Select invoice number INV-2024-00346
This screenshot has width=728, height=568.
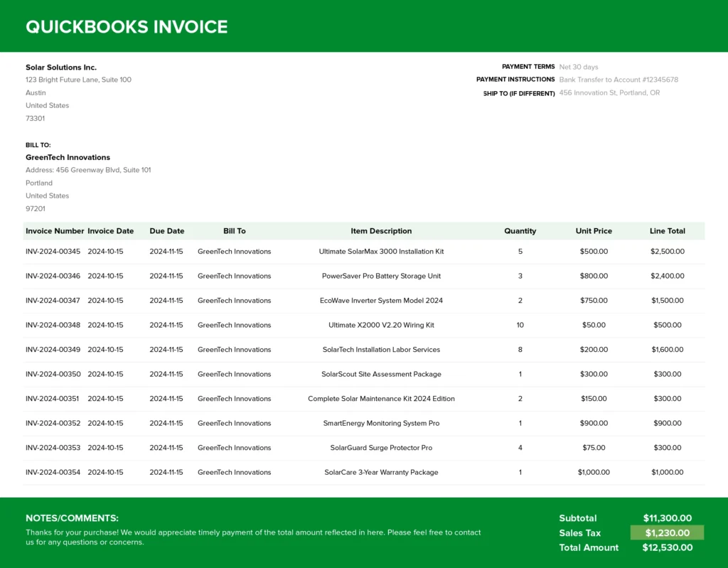tap(53, 276)
